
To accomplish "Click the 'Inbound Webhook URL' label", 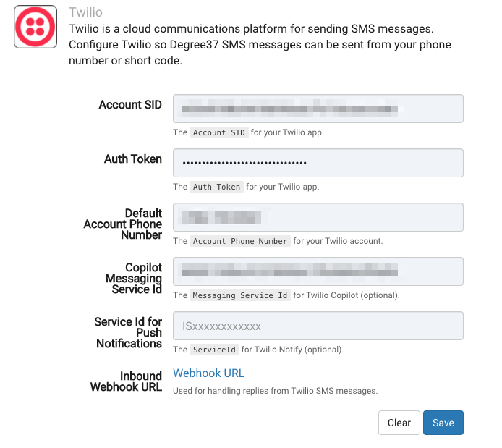I will click(x=126, y=381).
